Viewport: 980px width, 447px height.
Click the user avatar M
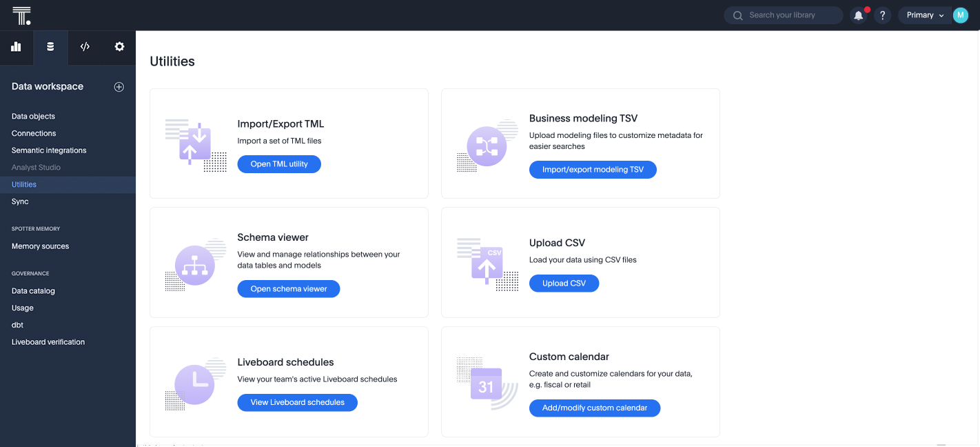pos(961,15)
